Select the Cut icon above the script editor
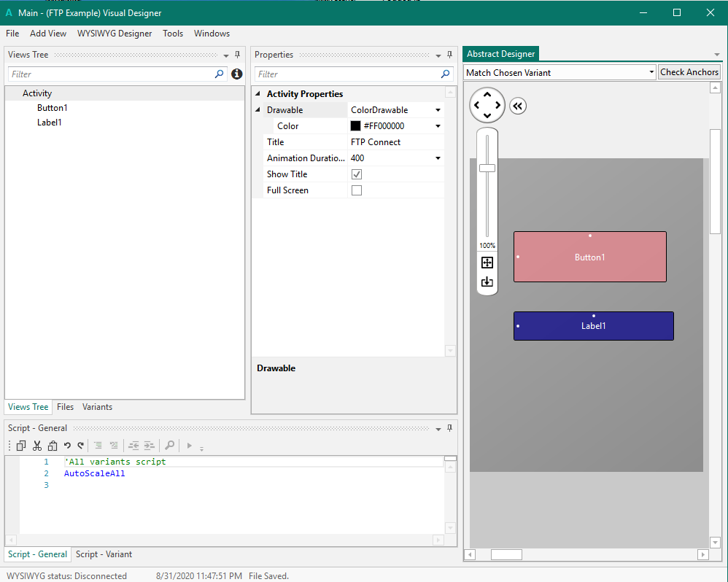The image size is (728, 582). tap(37, 446)
